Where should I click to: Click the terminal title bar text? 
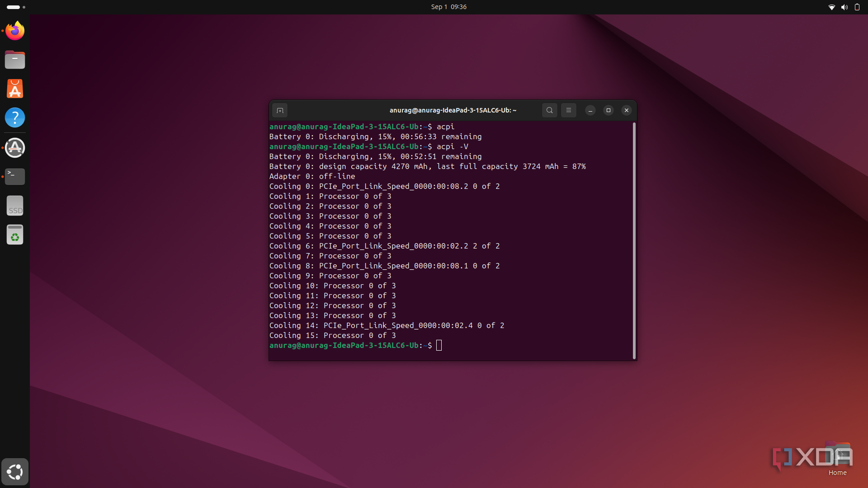(x=453, y=110)
